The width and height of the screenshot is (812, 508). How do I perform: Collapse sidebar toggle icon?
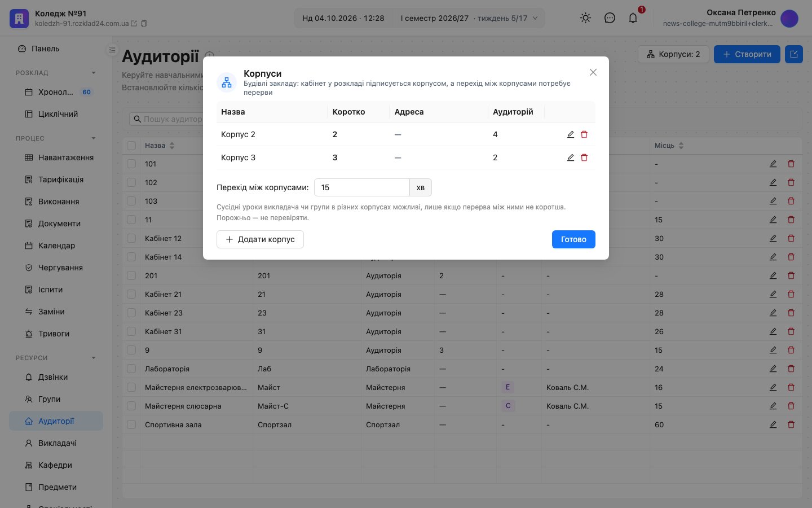112,50
